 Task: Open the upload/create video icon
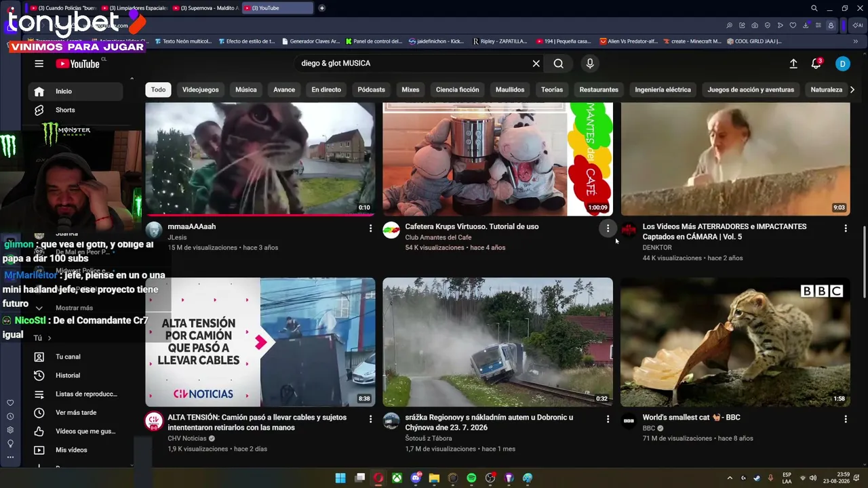tap(793, 64)
